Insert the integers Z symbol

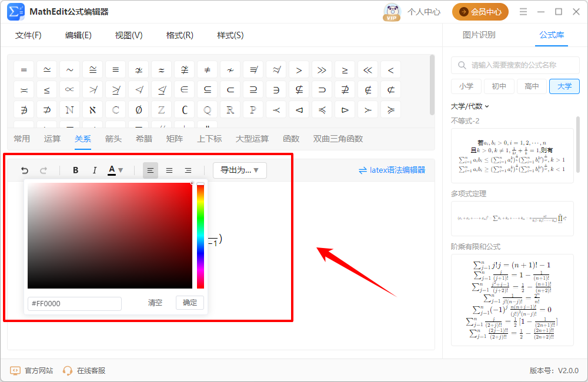161,110
